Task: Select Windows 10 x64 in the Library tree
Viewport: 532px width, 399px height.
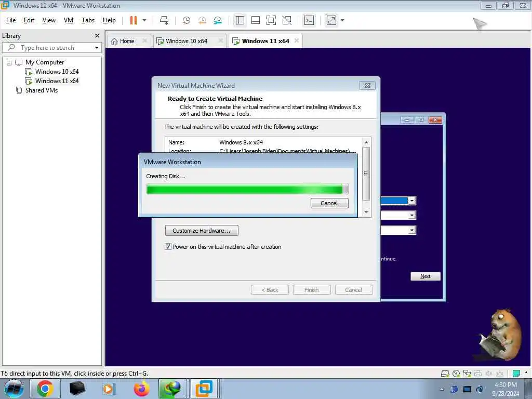Action: click(x=57, y=72)
